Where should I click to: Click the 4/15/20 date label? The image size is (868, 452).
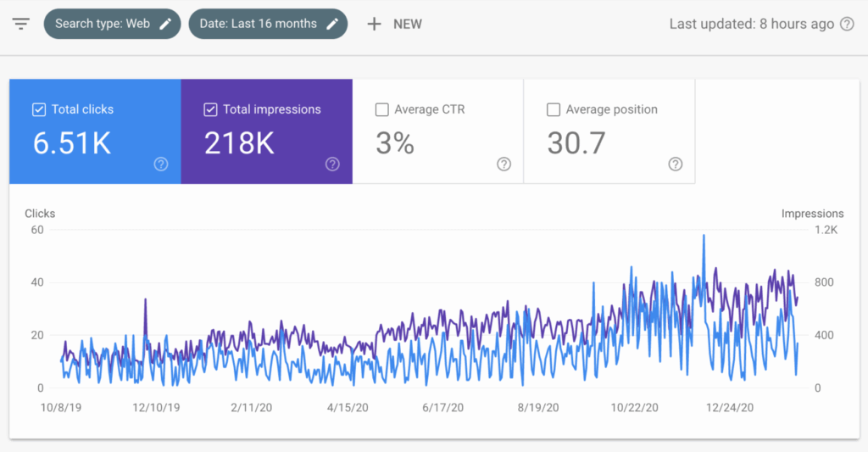tap(348, 408)
